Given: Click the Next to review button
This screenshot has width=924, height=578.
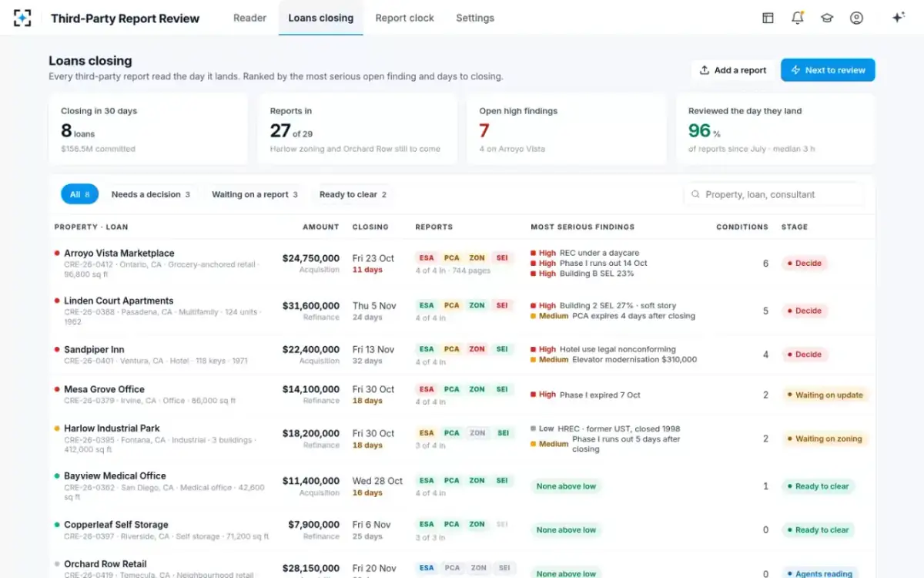Looking at the screenshot, I should (828, 70).
